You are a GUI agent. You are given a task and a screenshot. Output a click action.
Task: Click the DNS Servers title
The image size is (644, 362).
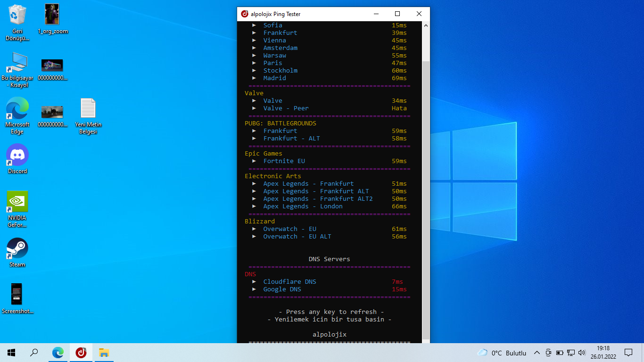click(330, 259)
